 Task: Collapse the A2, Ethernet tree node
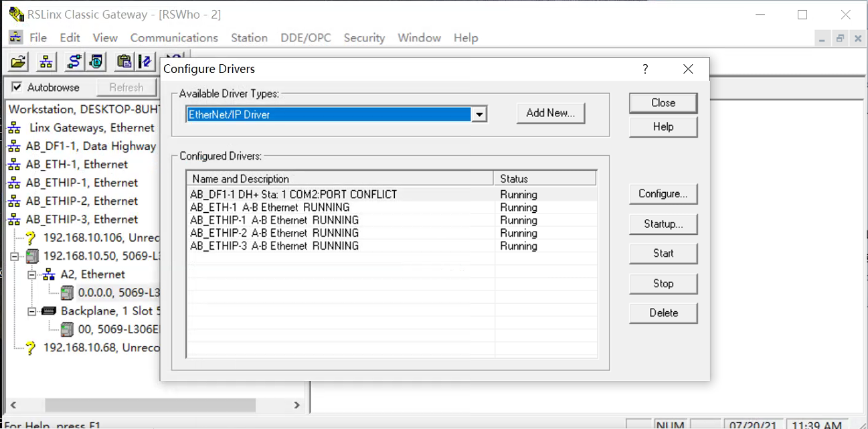33,274
